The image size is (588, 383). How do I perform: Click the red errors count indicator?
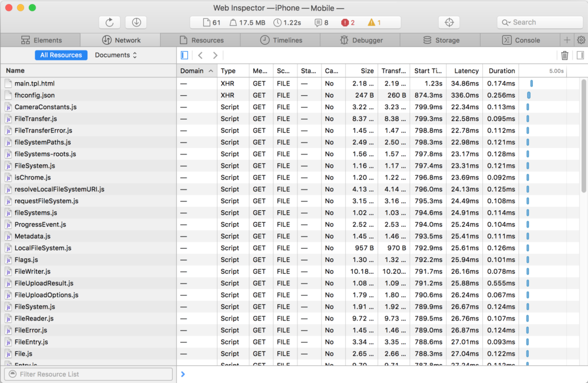pyautogui.click(x=348, y=22)
